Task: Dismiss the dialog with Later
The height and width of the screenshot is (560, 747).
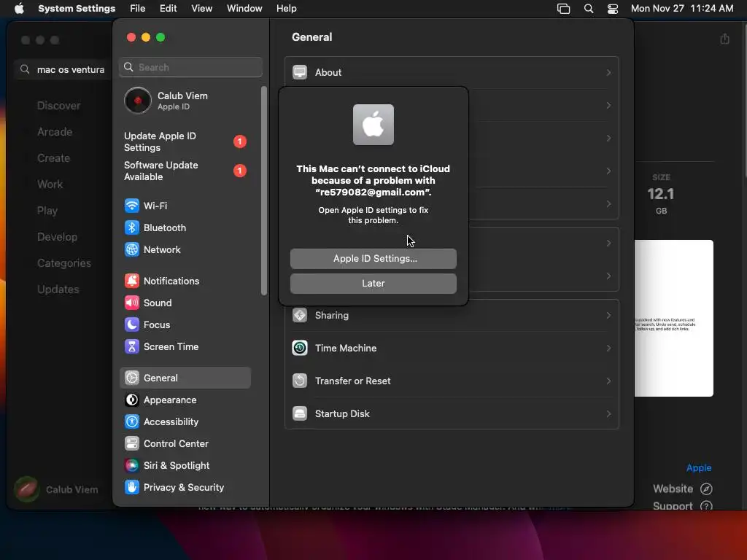Action: pos(373,284)
